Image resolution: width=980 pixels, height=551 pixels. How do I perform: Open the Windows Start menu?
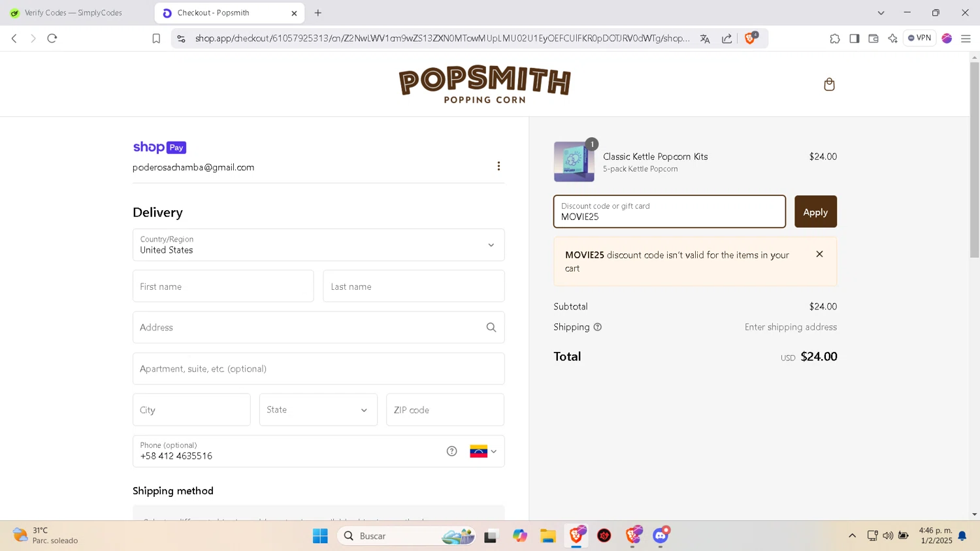pyautogui.click(x=320, y=536)
